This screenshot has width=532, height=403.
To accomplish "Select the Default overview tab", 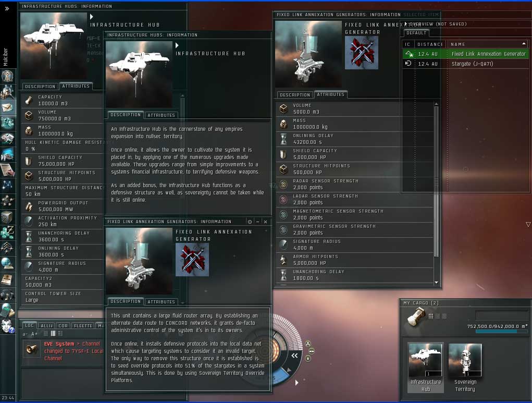I will tap(416, 33).
